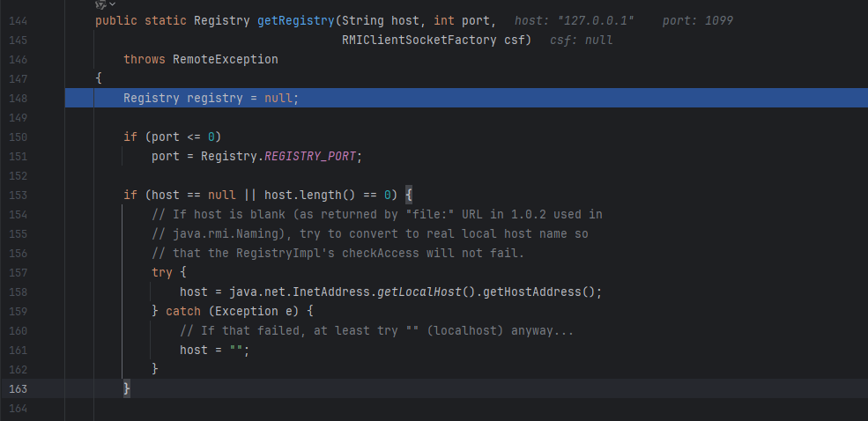Image resolution: width=868 pixels, height=421 pixels.
Task: Click the RemoteException class name
Action: 225,59
